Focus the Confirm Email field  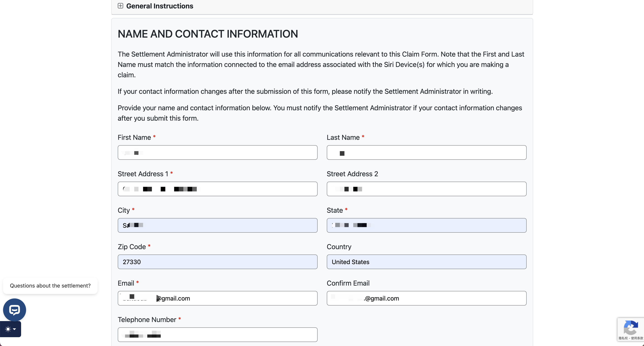(x=426, y=298)
